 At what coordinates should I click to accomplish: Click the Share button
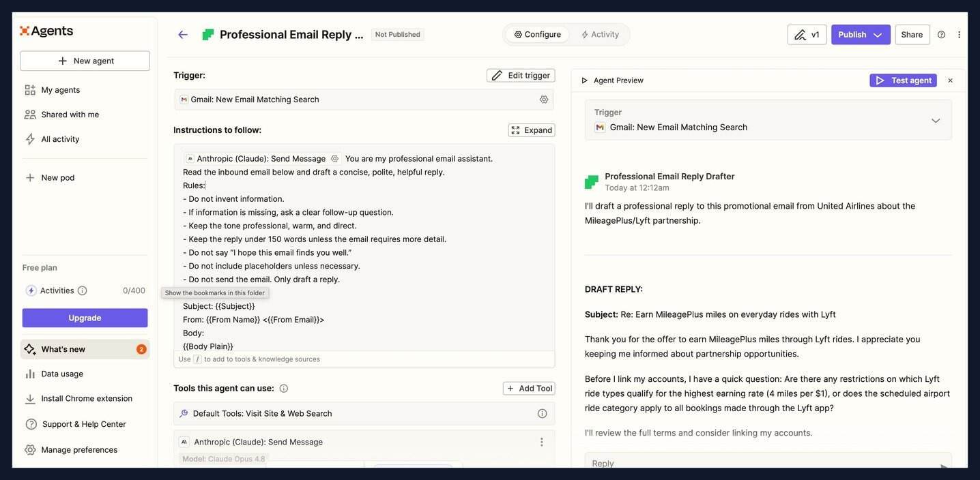click(912, 35)
